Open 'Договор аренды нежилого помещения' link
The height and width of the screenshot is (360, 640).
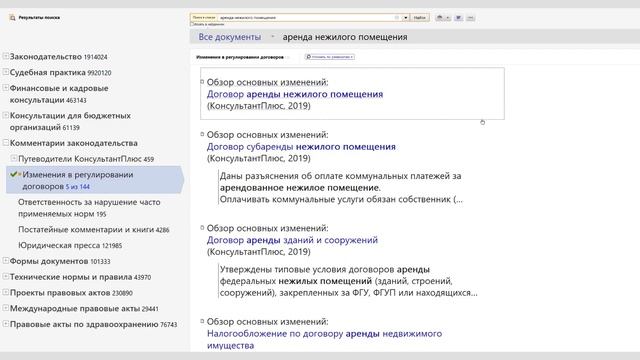295,94
